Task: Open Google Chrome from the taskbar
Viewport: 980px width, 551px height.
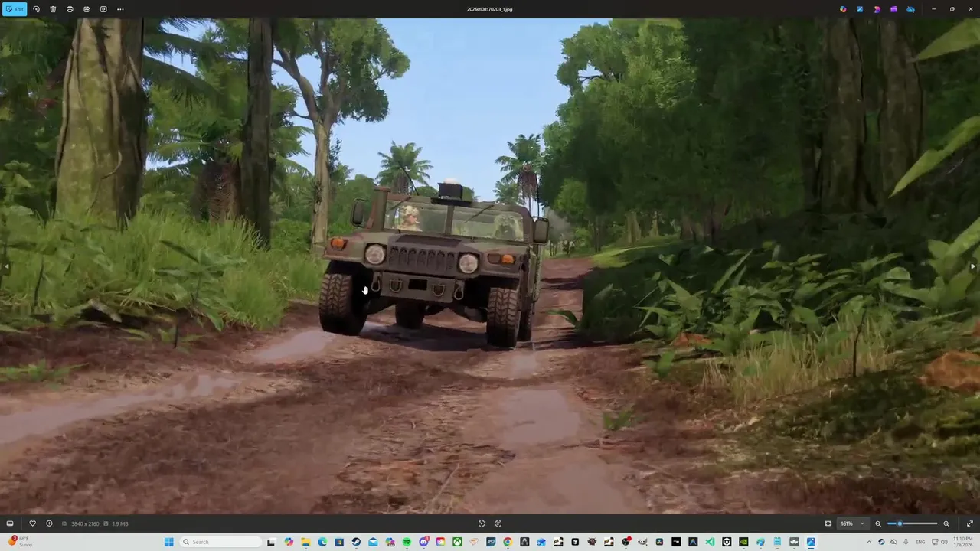Action: click(508, 542)
